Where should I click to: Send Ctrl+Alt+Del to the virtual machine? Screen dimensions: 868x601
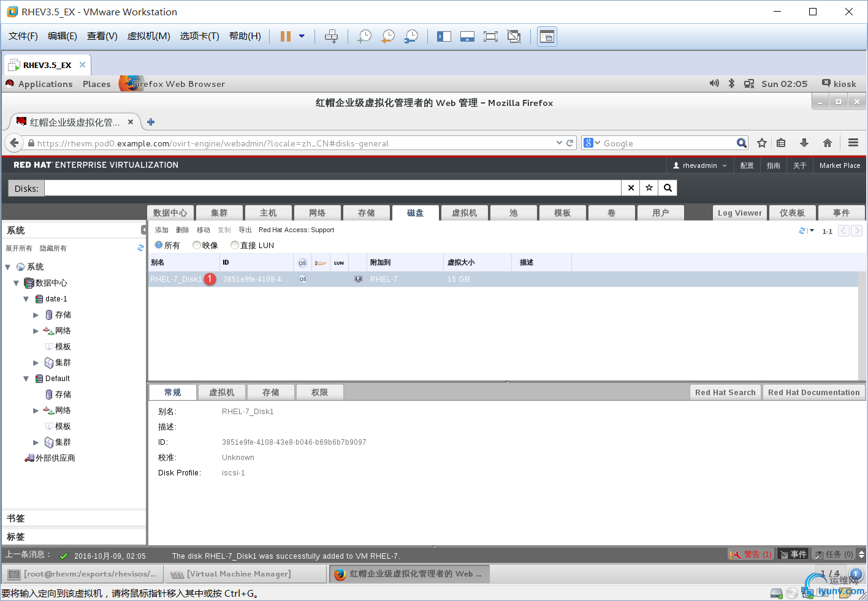pos(331,36)
